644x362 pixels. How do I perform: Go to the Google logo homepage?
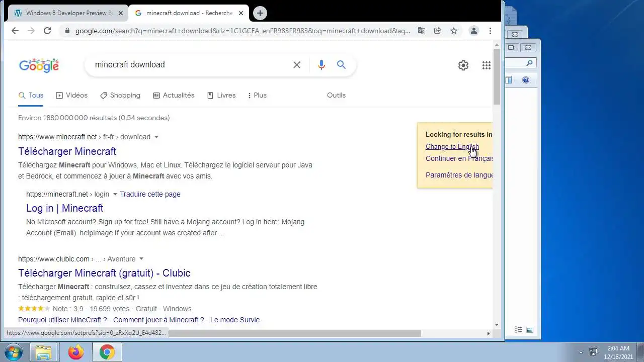(39, 65)
